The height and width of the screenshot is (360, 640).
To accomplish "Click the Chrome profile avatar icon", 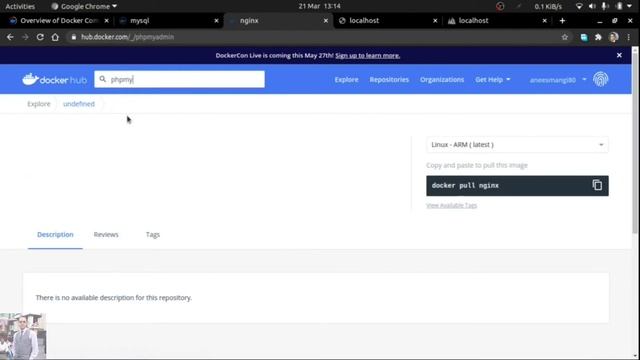I will click(x=613, y=37).
